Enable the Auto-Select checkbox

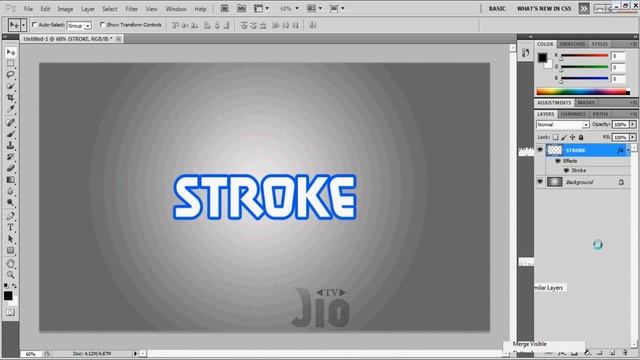click(x=34, y=25)
